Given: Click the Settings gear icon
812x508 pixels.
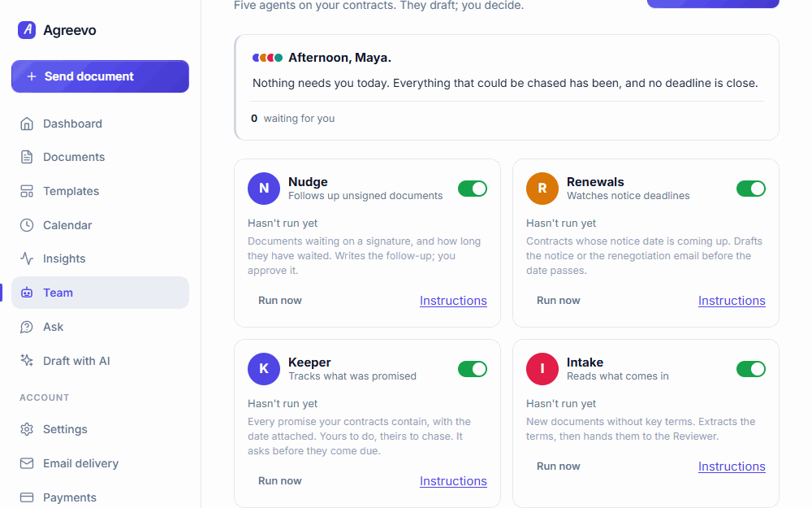Looking at the screenshot, I should tap(27, 429).
